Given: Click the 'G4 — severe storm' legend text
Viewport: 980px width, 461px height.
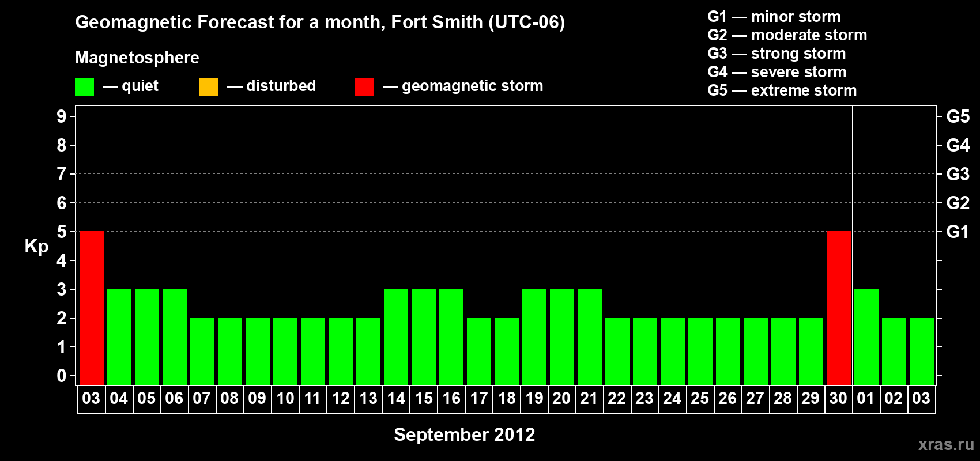Looking at the screenshot, I should click(x=777, y=72).
